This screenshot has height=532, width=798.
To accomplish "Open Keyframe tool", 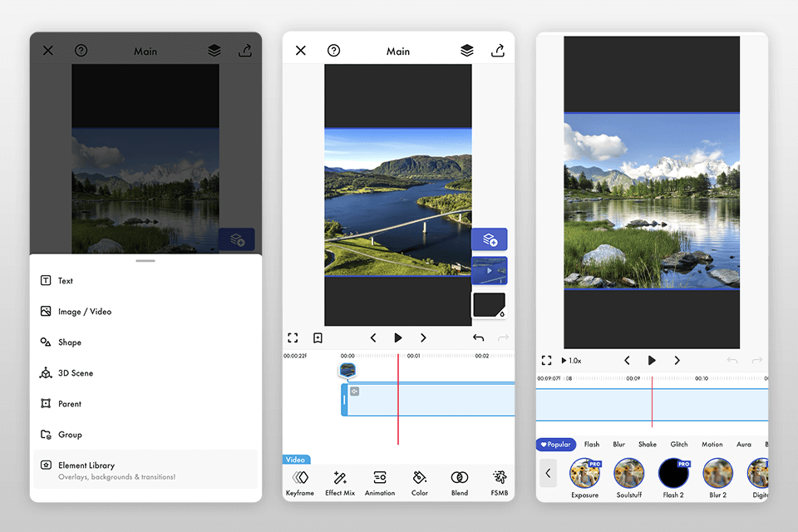I will click(x=300, y=483).
